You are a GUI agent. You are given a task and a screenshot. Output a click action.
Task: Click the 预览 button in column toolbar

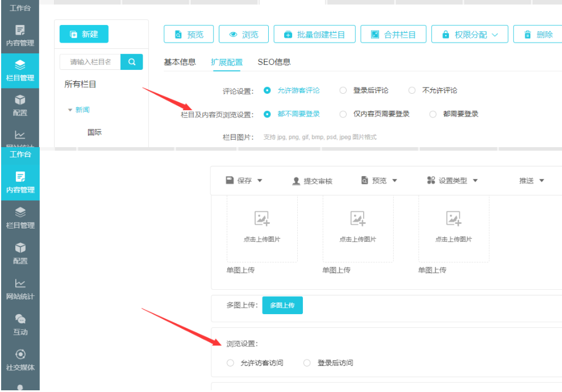(189, 34)
